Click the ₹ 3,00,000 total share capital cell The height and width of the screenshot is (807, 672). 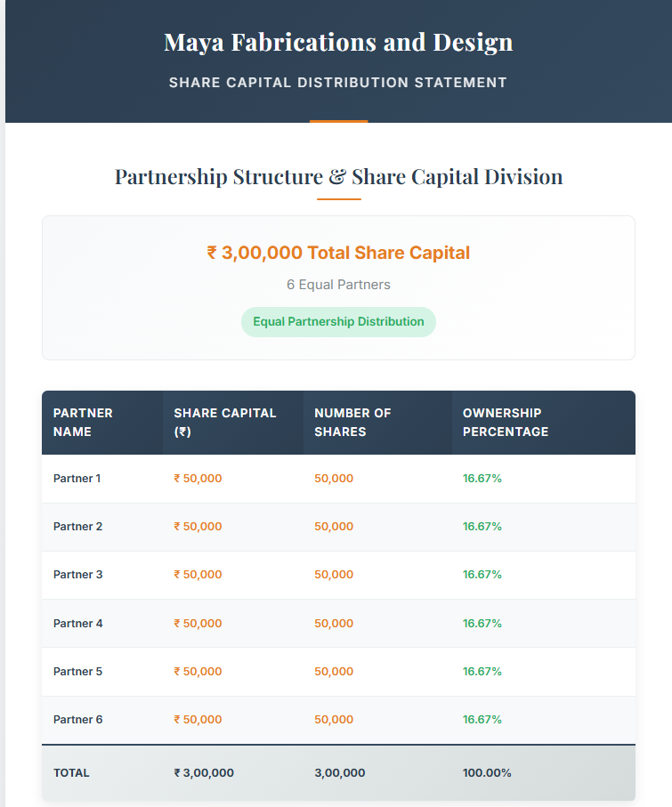point(204,773)
